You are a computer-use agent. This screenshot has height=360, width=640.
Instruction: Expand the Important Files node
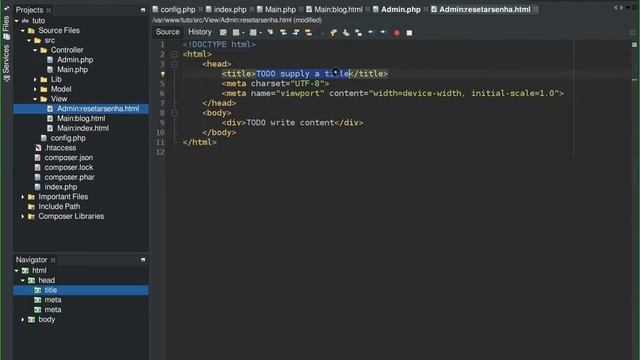(23, 197)
